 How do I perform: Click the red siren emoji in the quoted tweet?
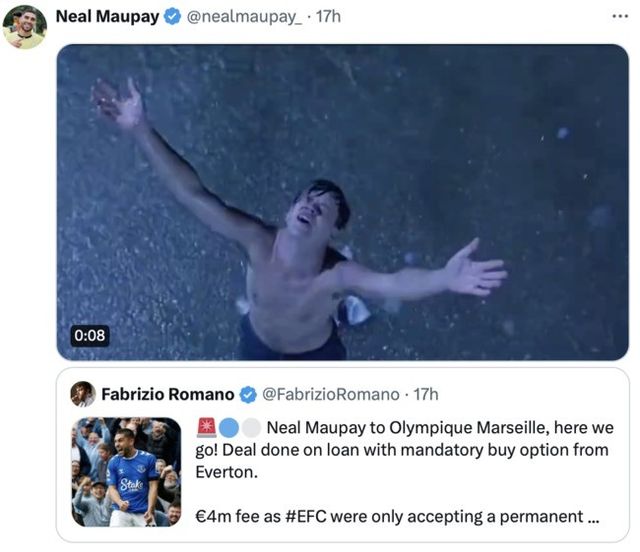(206, 427)
